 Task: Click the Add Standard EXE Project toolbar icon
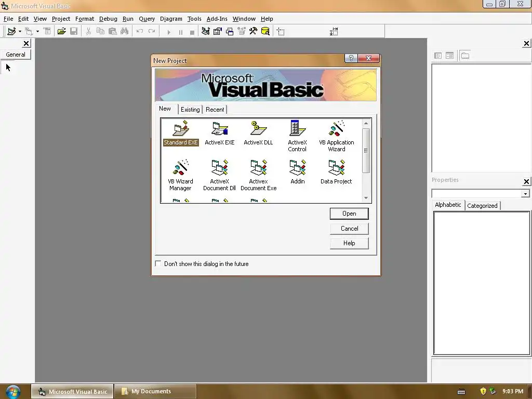[11, 31]
